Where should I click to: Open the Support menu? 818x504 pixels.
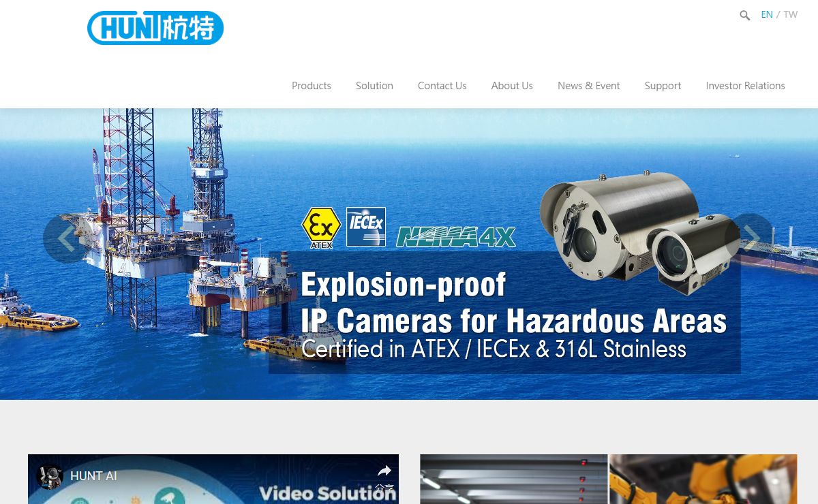(663, 86)
